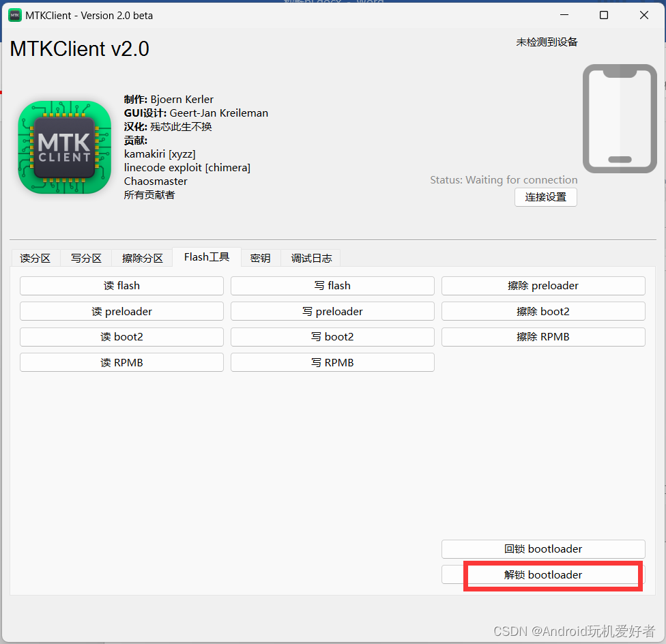666x644 pixels.
Task: Click the linecode exploit [chimera] line
Action: coord(187,168)
